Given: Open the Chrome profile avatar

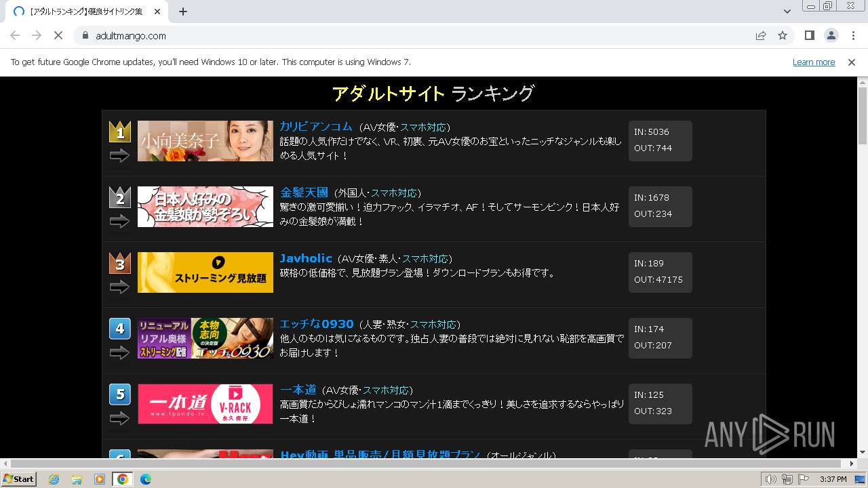Looking at the screenshot, I should coord(831,35).
